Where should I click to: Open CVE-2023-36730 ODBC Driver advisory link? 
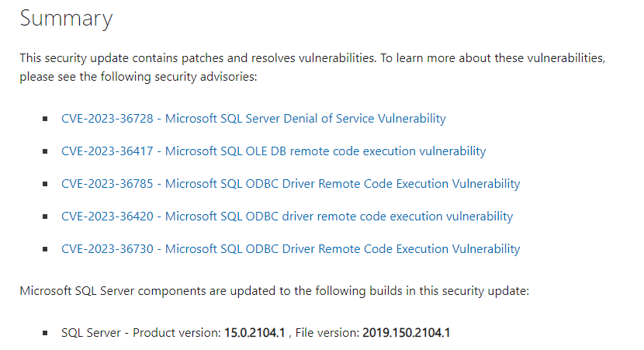pos(291,249)
